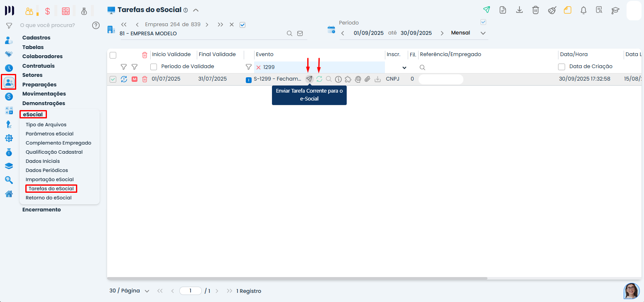The width and height of the screenshot is (644, 302).
Task: Click the start date 01/09/2025 field
Action: [368, 33]
